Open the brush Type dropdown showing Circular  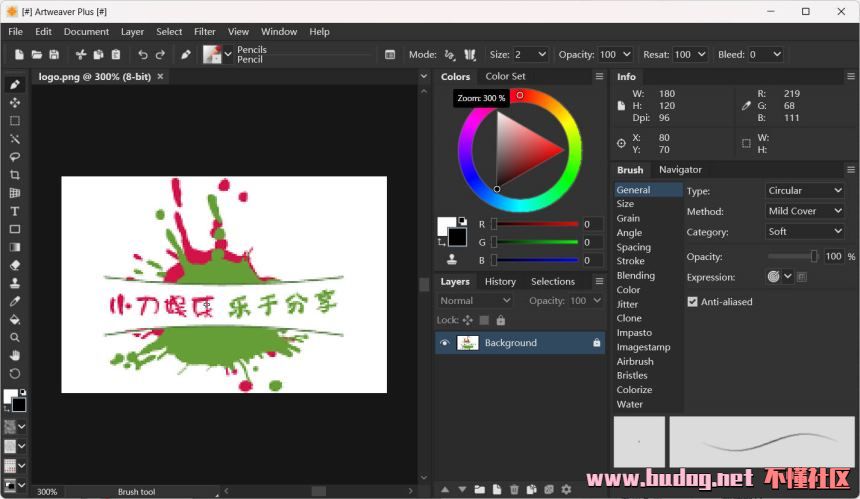point(805,190)
